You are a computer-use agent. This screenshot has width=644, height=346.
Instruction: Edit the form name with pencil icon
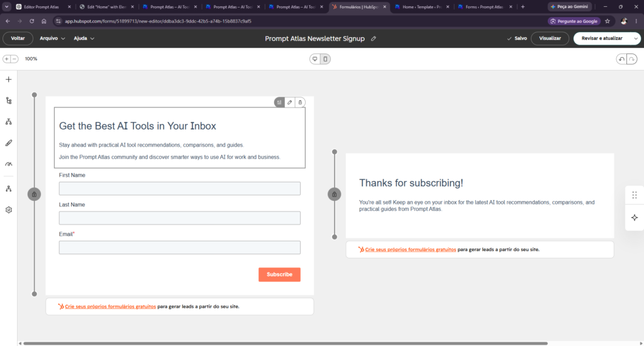coord(374,38)
